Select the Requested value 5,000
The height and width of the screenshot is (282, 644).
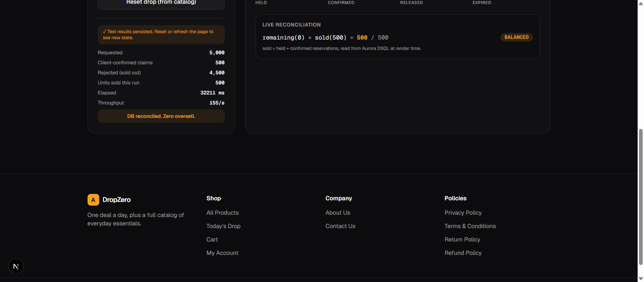click(217, 53)
